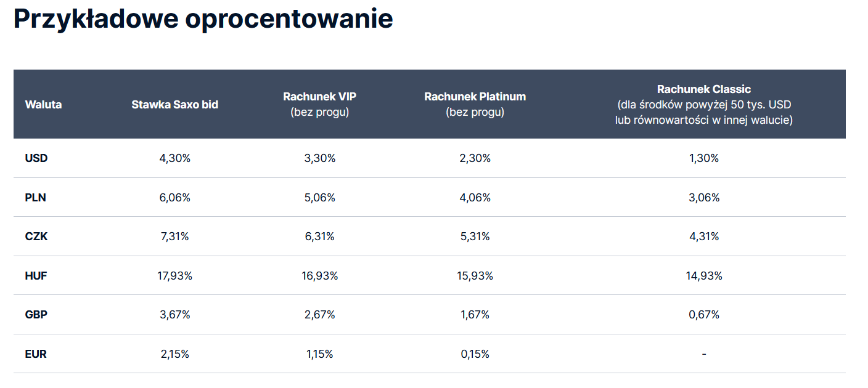
Task: Select the "Stawka Saxo bid" column header
Action: (174, 104)
